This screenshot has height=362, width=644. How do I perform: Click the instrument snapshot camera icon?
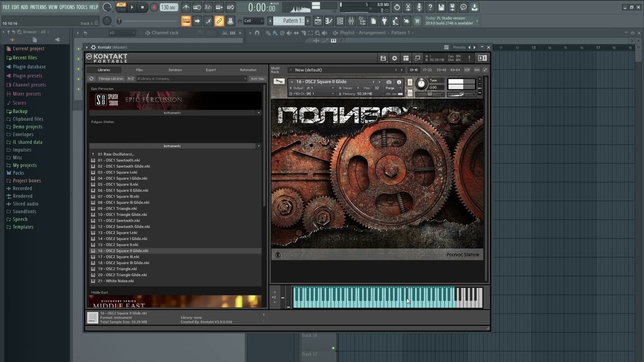(389, 82)
